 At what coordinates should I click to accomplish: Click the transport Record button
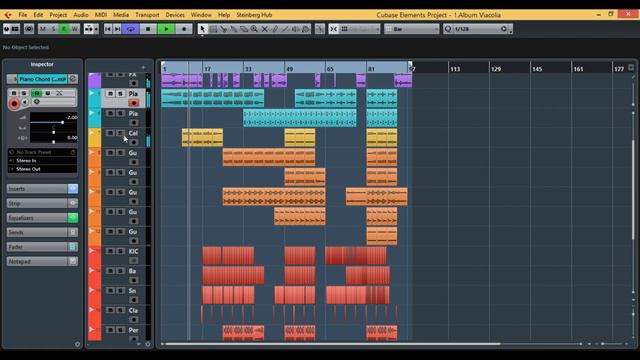pyautogui.click(x=184, y=29)
